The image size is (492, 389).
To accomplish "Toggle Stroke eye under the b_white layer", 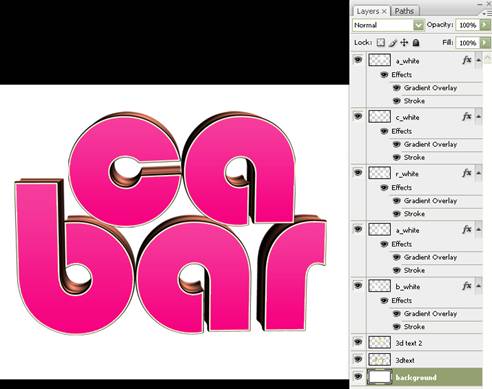I will (397, 326).
